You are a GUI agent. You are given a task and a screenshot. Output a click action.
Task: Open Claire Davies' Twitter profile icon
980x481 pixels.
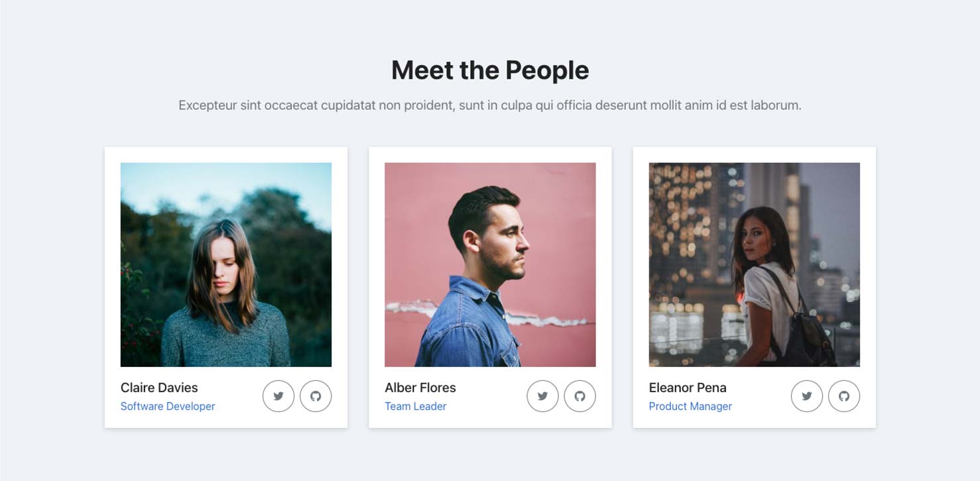point(278,396)
